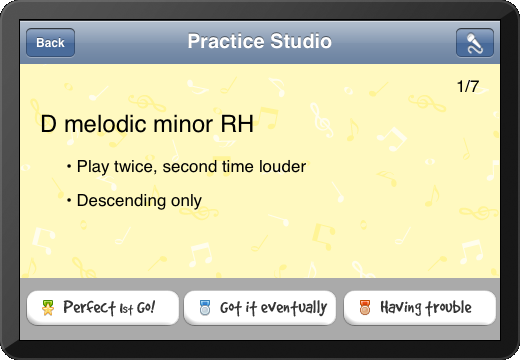Click the Practice Studio title

coord(260,41)
